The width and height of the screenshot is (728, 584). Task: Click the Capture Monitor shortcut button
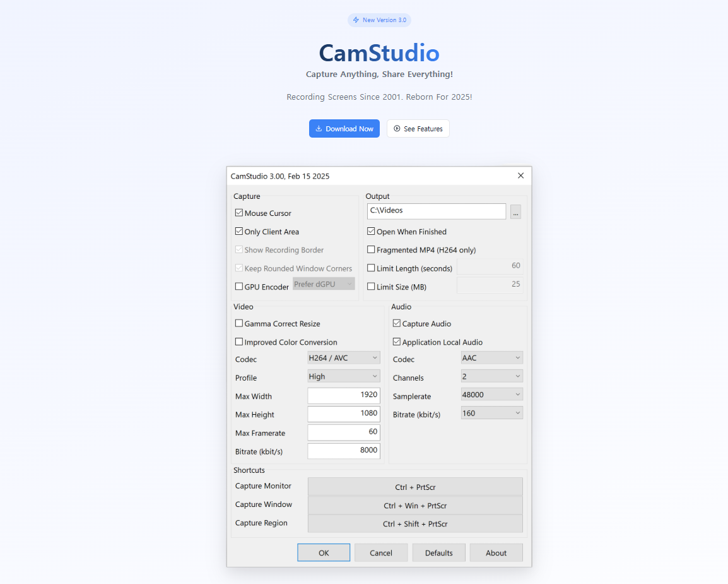point(414,487)
